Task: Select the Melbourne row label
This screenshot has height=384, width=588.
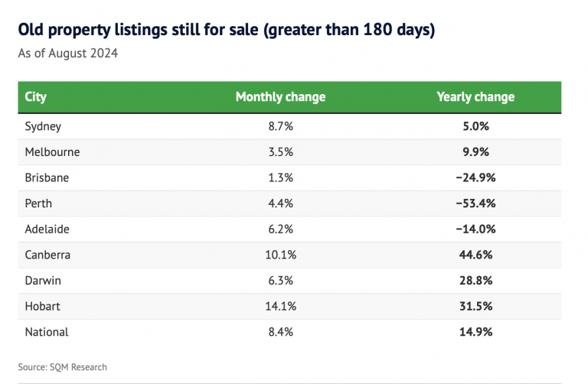Action: 52,151
